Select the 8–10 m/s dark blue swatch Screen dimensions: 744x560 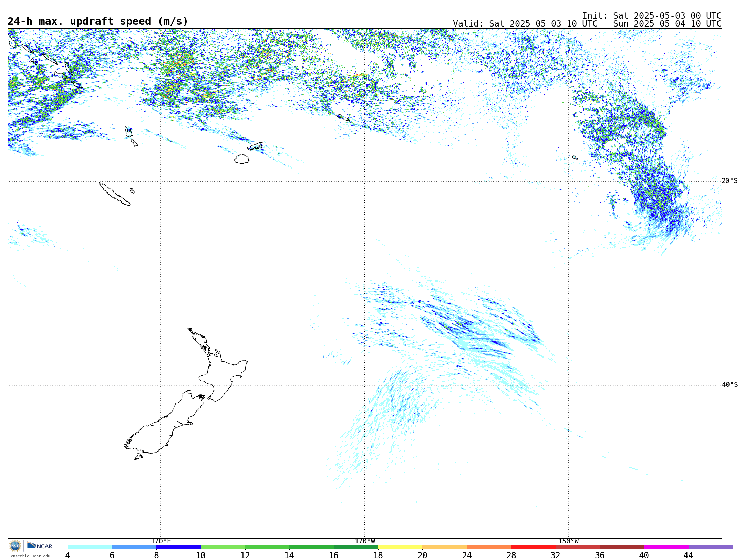pos(178,547)
